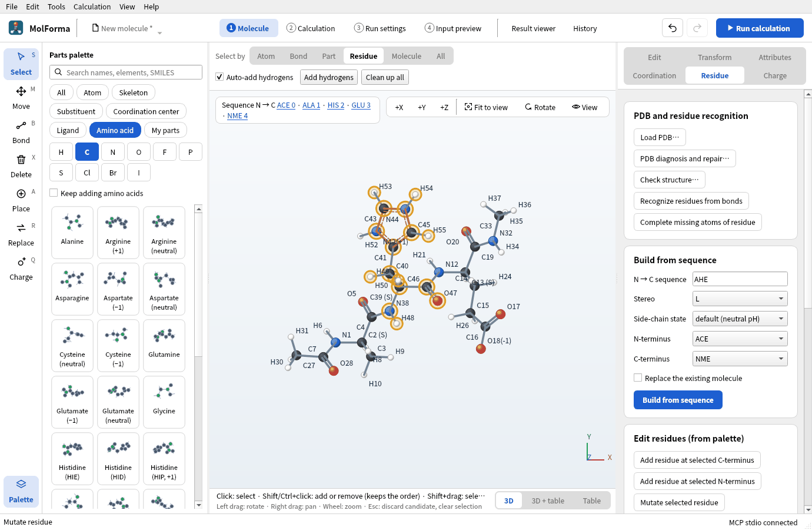
Task: Undo the last action
Action: tap(673, 28)
